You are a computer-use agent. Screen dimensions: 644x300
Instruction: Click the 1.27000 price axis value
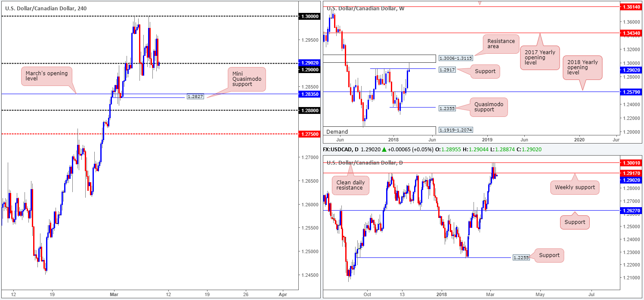(310, 157)
